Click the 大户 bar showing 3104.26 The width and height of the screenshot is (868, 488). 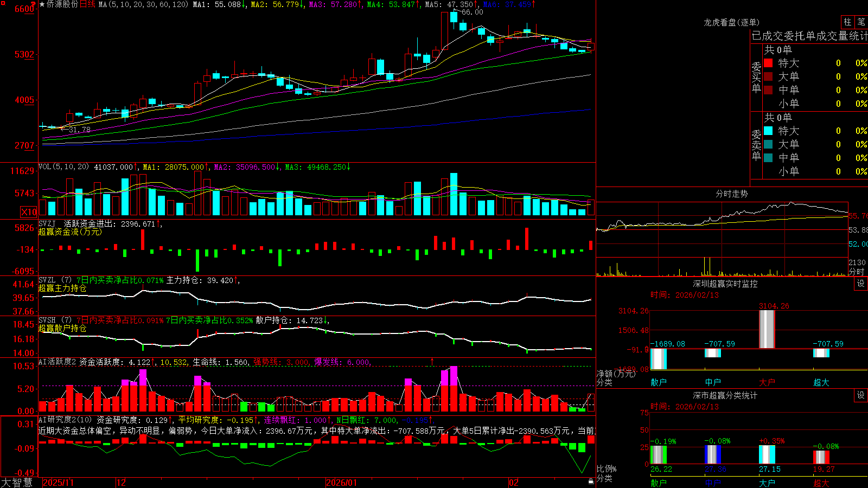coord(767,329)
